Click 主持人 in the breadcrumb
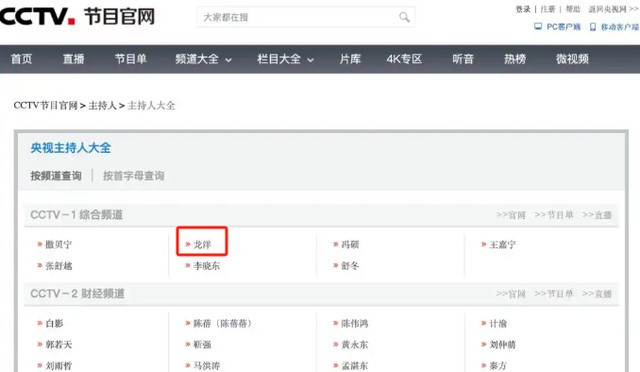The width and height of the screenshot is (640, 372). (x=102, y=106)
